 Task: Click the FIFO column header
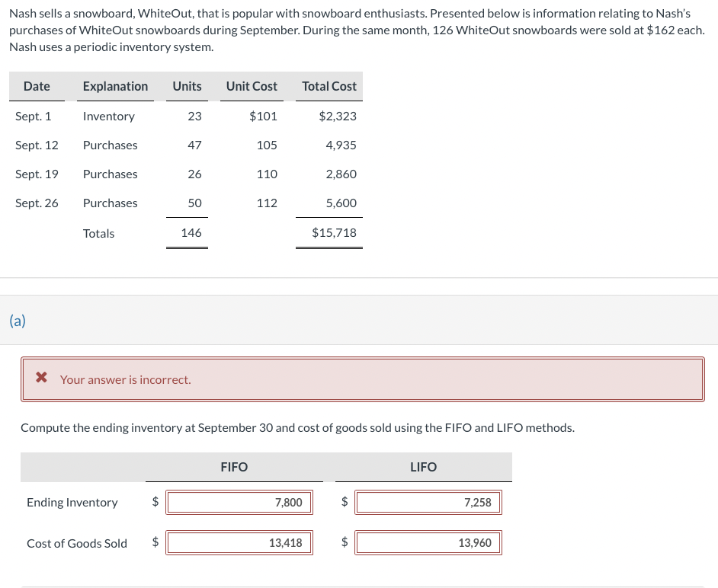point(234,467)
